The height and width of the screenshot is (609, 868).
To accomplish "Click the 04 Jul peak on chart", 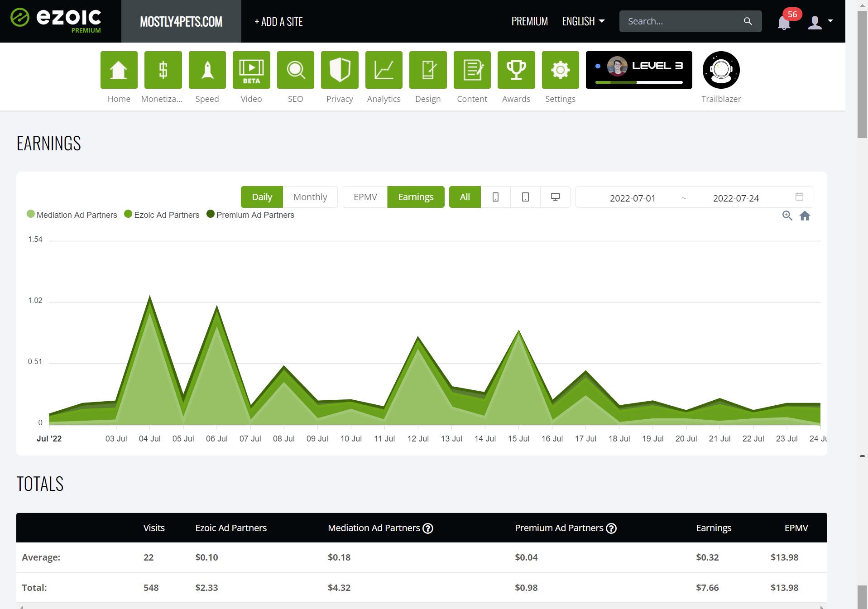I will click(150, 297).
